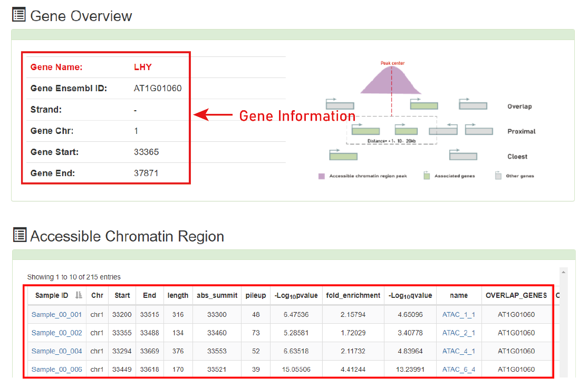Viewport: 588px width, 387px height.
Task: Sort by the abs_summit column header
Action: click(x=217, y=295)
